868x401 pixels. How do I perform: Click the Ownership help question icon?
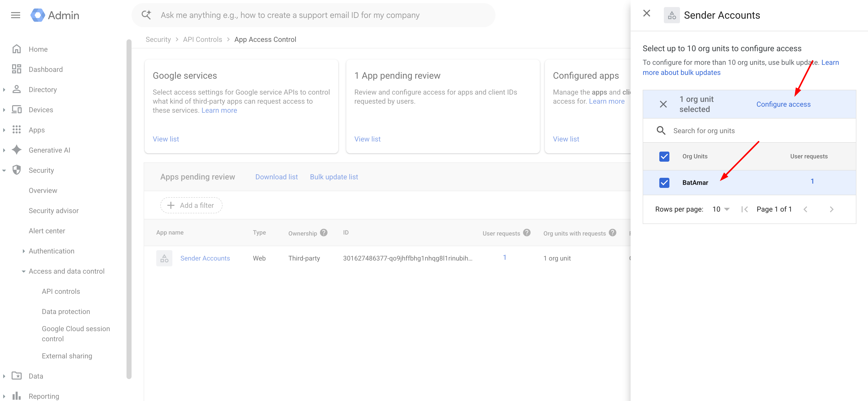click(x=324, y=233)
